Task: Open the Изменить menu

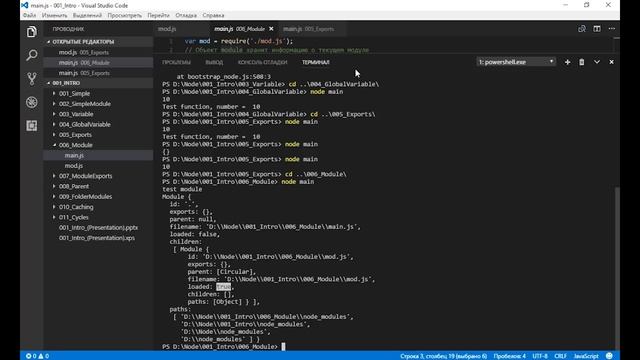Action: [54, 16]
